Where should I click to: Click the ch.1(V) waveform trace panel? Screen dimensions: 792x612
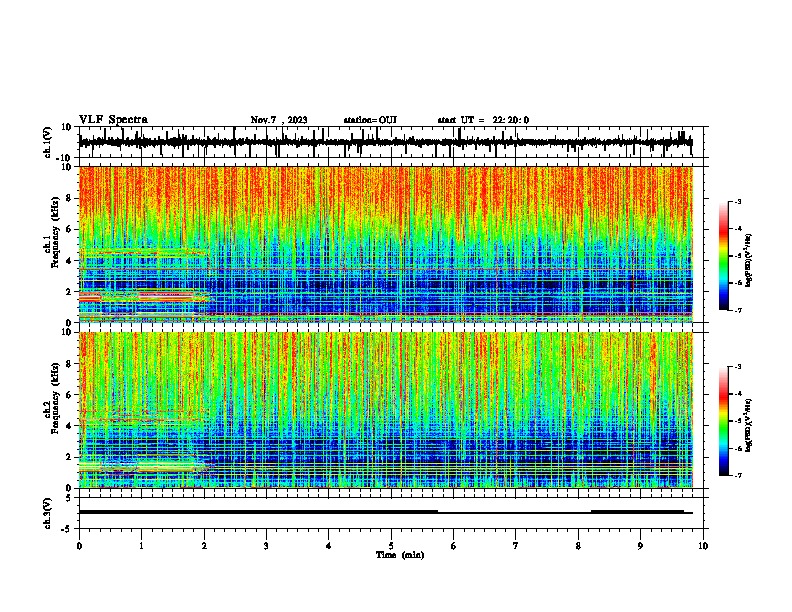[x=393, y=142]
